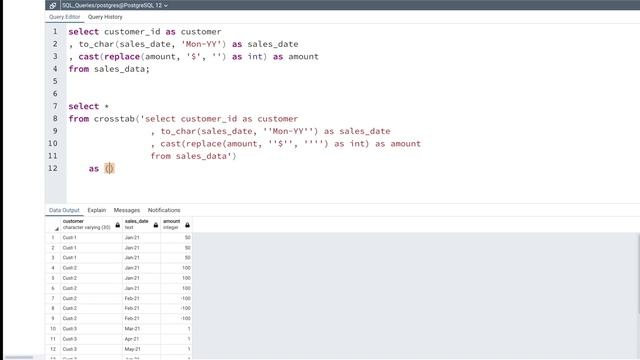The image size is (640, 360).
Task: Click the Apr-21 sales_date cell
Action: pos(141,339)
